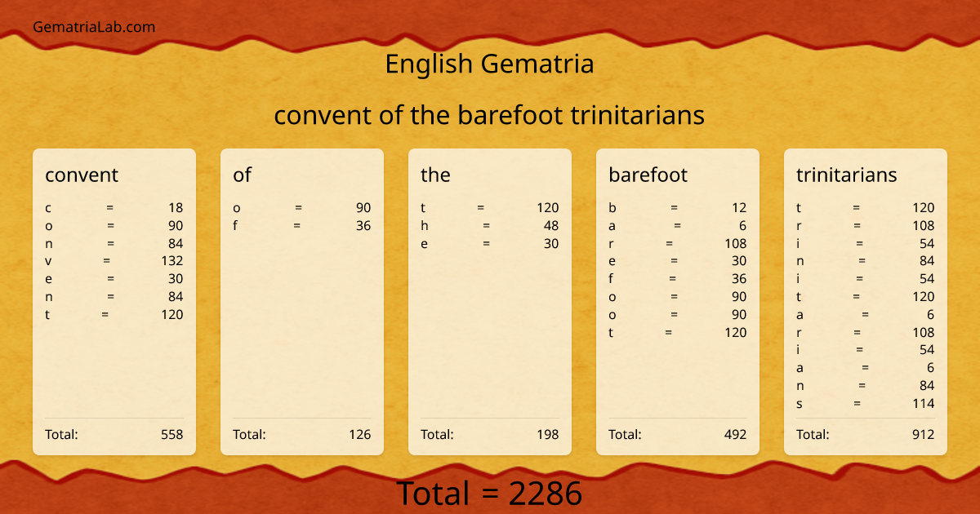
Task: Click value 108 for r in barefoot card
Action: pyautogui.click(x=736, y=243)
